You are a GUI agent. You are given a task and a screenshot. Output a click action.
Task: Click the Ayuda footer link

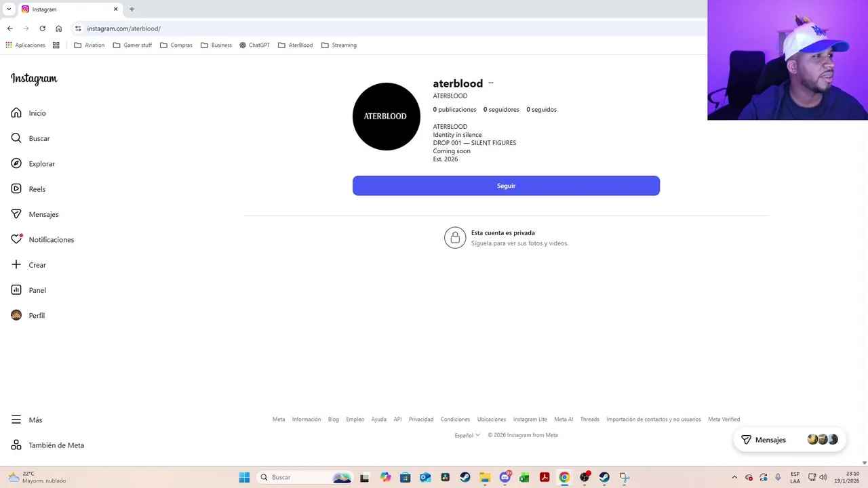pos(379,420)
